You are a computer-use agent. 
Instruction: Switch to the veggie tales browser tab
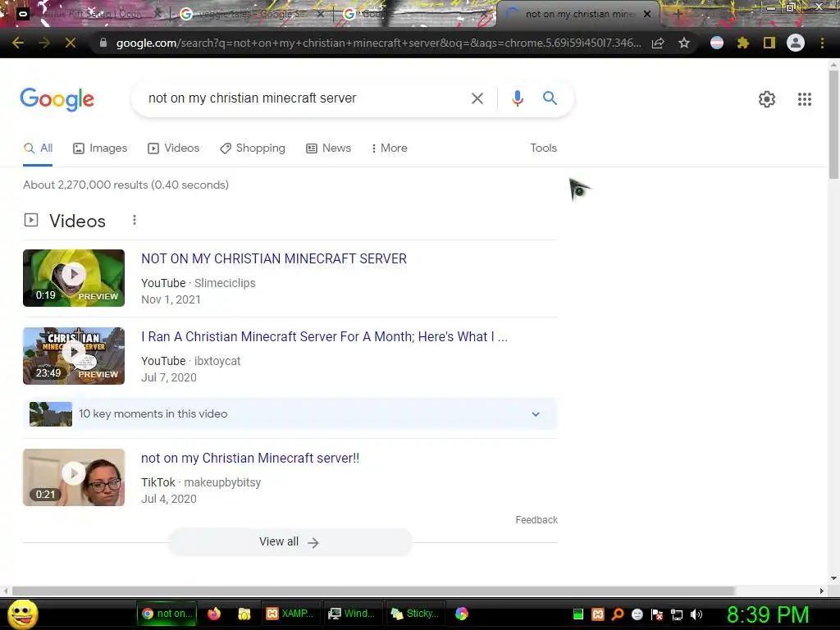(x=252, y=14)
